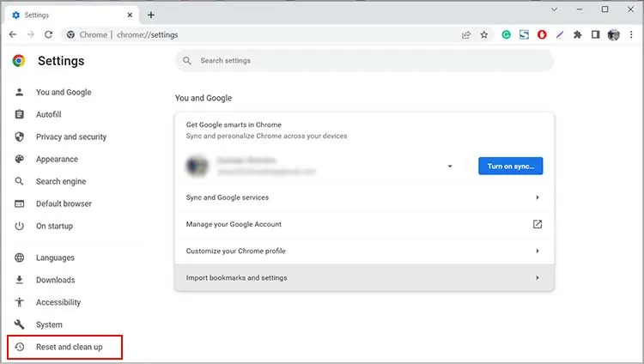Open Manage your Google Account link

pyautogui.click(x=364, y=224)
